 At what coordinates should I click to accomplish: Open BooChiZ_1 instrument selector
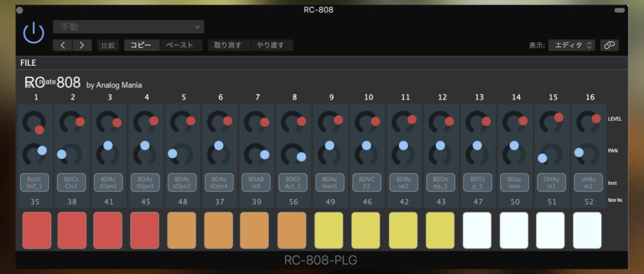(34, 183)
